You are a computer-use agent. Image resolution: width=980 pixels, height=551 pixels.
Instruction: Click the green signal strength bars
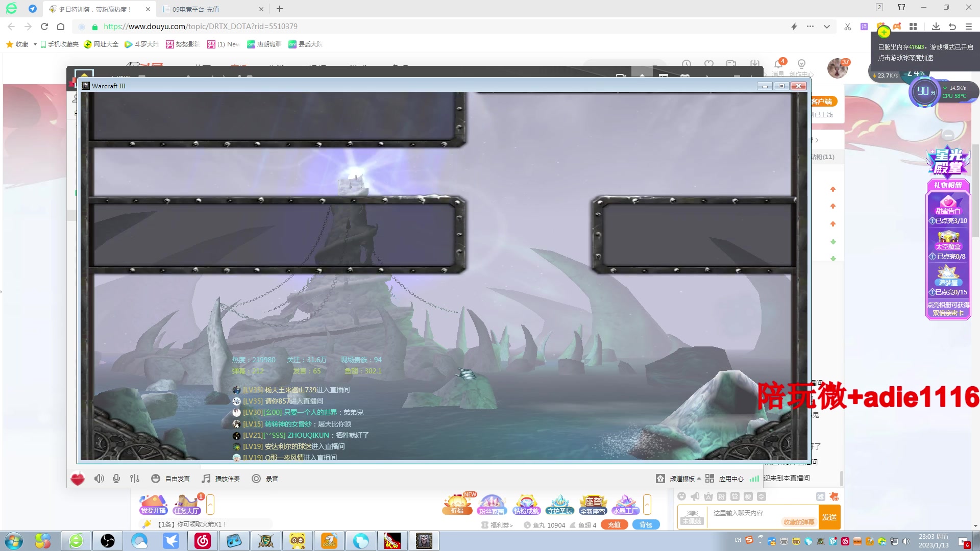754,479
